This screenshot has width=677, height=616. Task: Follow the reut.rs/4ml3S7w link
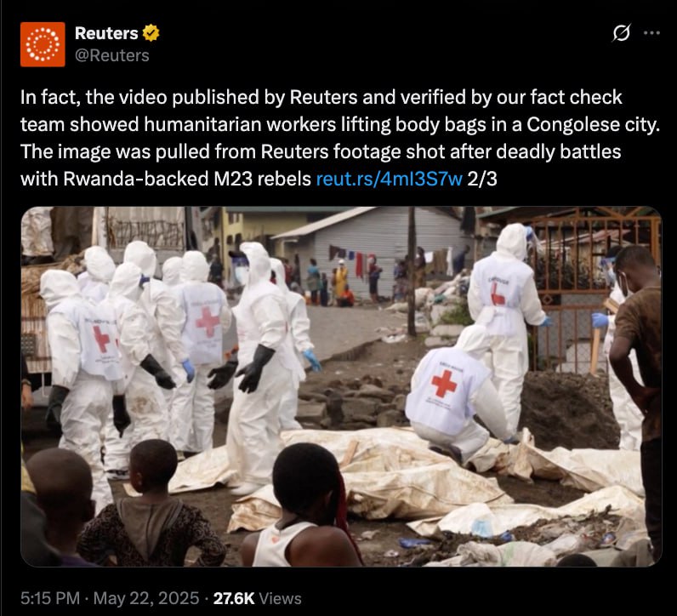coord(389,179)
